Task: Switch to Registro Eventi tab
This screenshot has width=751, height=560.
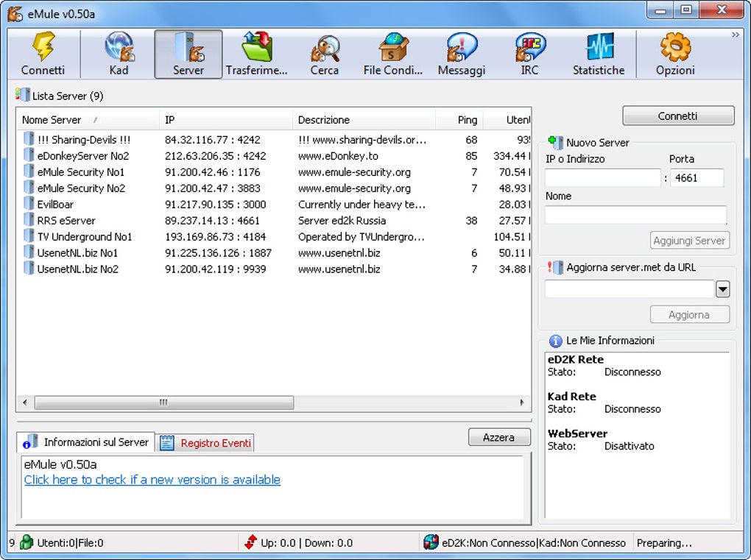Action: tap(205, 443)
